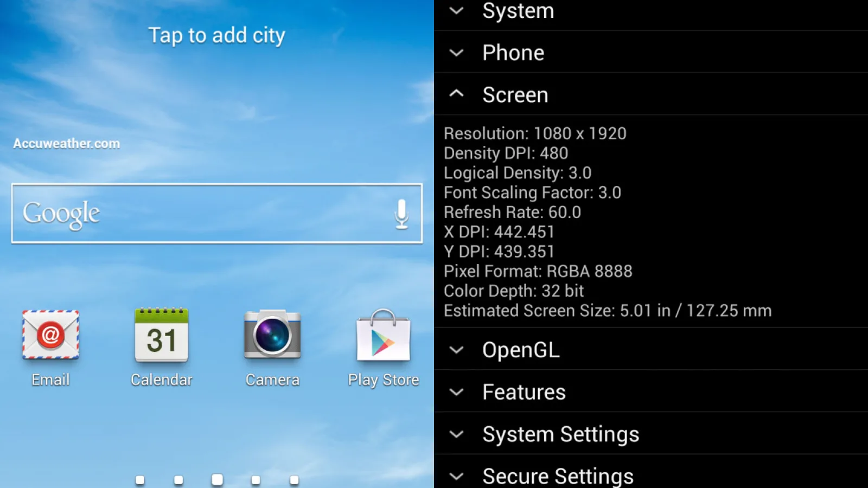Tap the Google voice search microphone
The height and width of the screenshot is (488, 868).
[401, 214]
